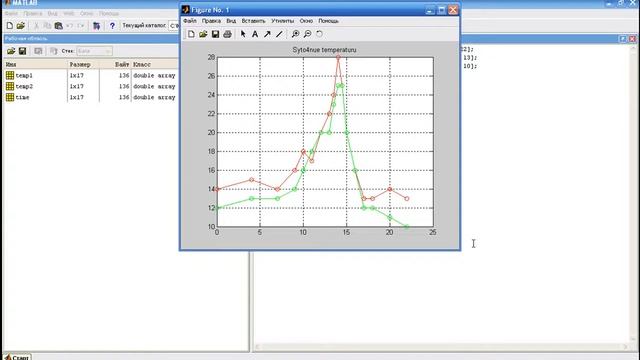Open Помощь menu in Figure window
The height and width of the screenshot is (360, 640).
point(328,21)
